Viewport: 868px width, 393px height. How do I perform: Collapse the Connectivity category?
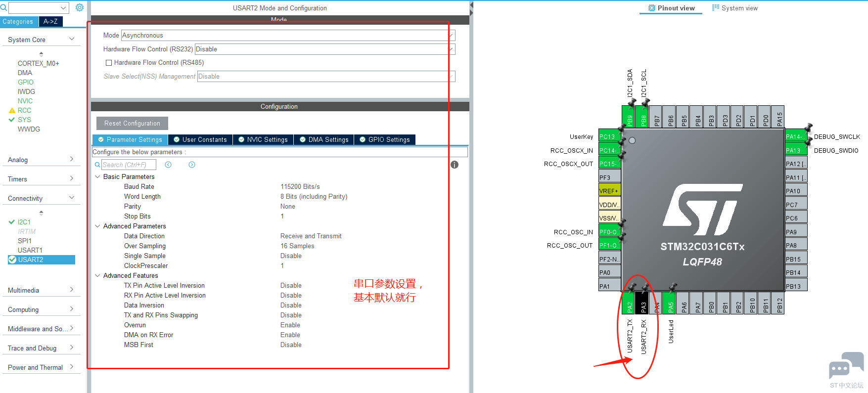72,198
